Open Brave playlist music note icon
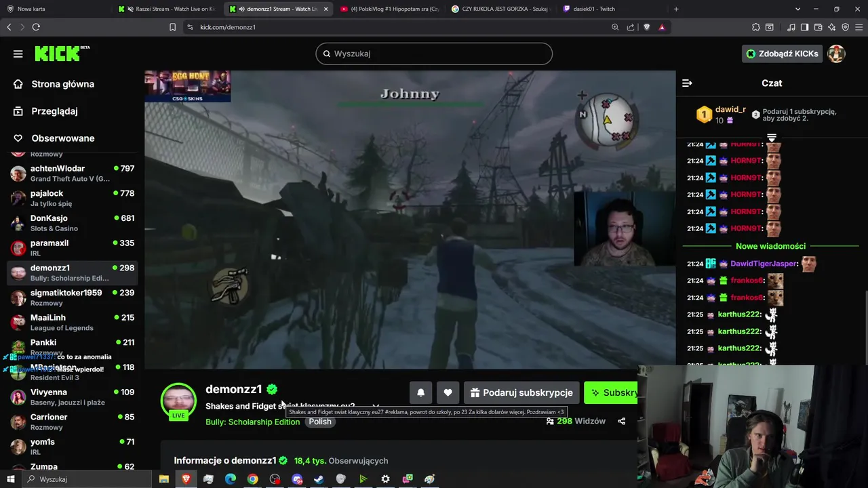Viewport: 868px width, 488px height. (x=791, y=27)
